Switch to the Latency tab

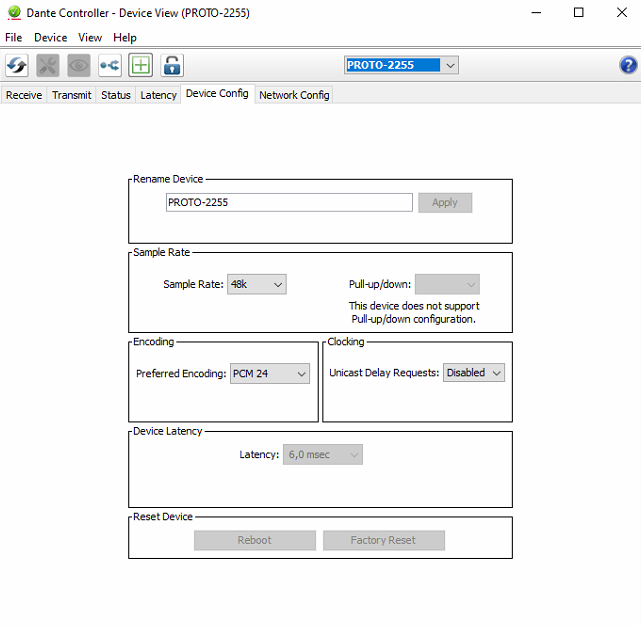click(158, 95)
